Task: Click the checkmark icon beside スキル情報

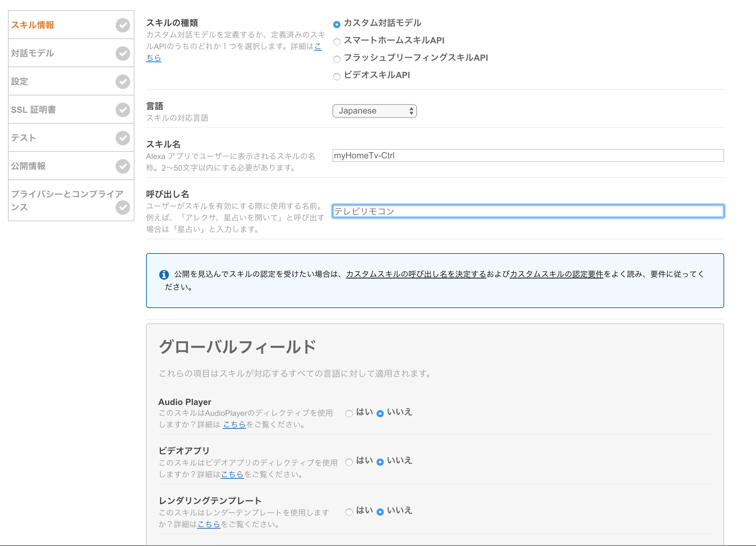Action: [123, 25]
